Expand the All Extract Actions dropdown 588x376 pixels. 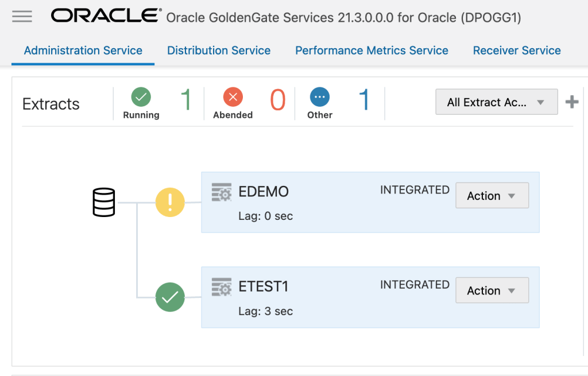[496, 102]
